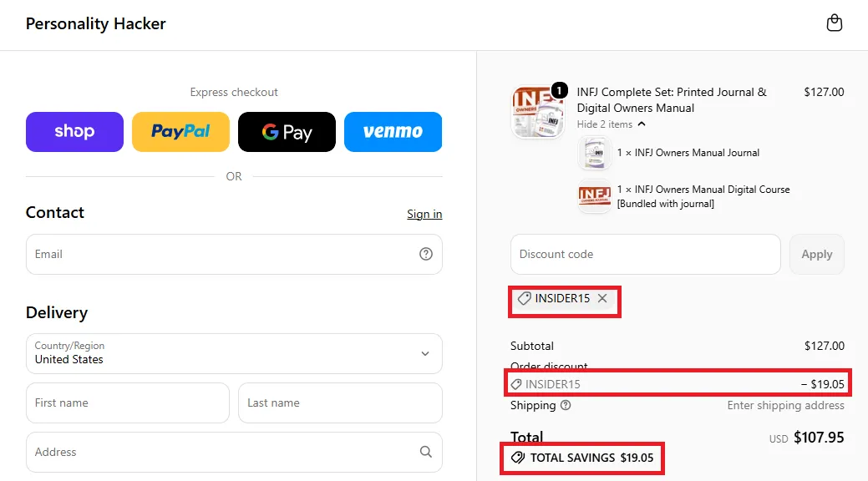The width and height of the screenshot is (868, 481).
Task: Focus the Address field
Action: (234, 453)
